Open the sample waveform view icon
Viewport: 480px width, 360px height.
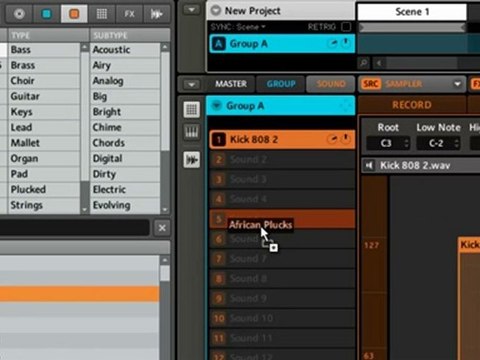click(192, 160)
